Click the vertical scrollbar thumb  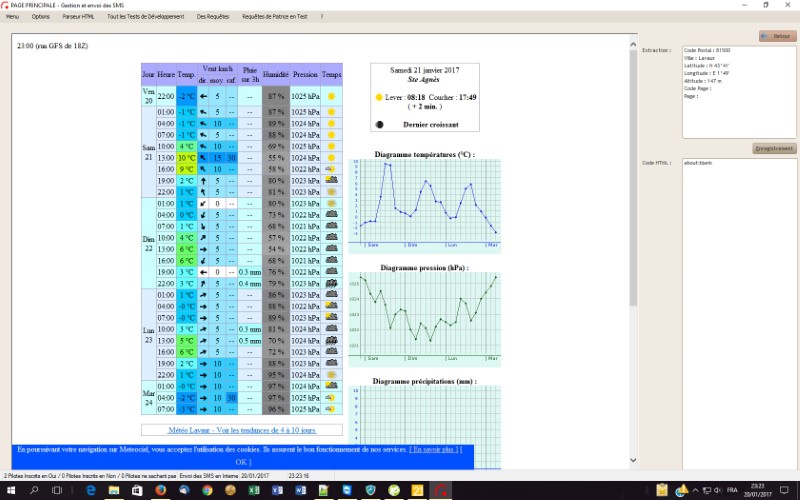coord(633,178)
